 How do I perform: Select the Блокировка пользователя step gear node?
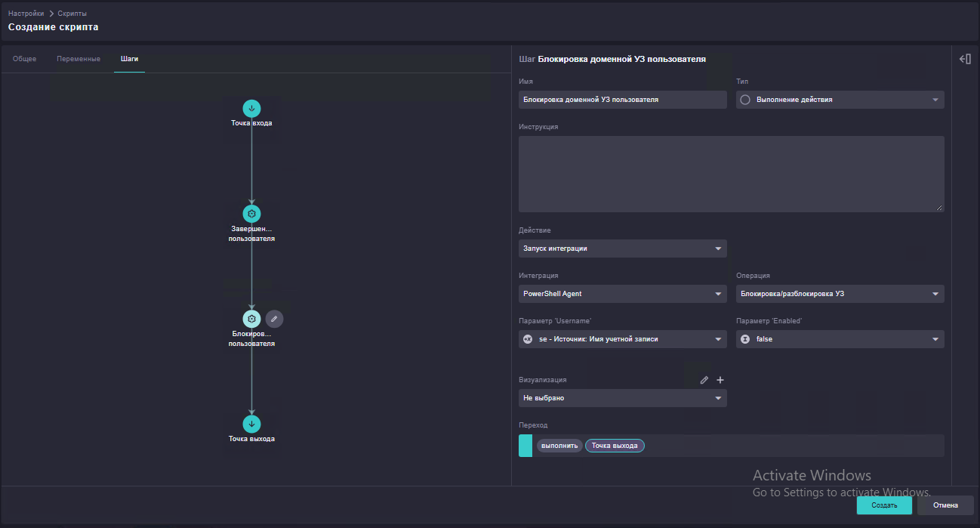[251, 319]
